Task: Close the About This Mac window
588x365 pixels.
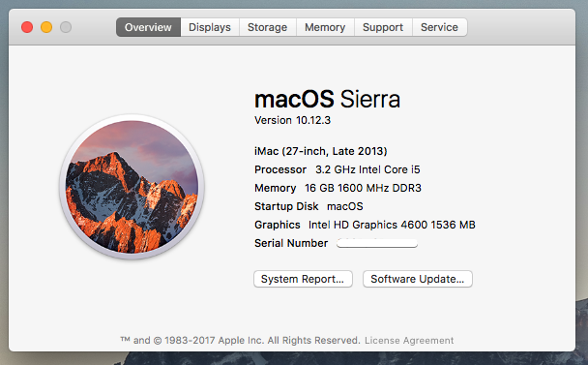Action: point(27,27)
